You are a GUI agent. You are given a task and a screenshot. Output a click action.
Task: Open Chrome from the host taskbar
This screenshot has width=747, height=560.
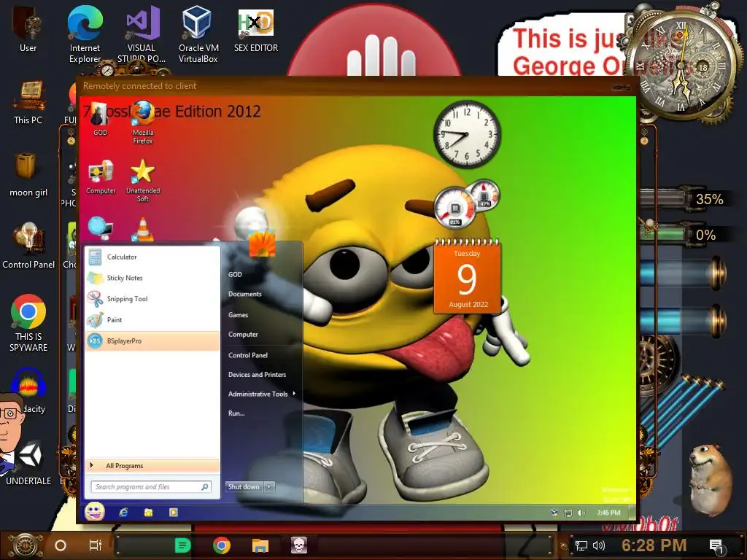coord(222,545)
